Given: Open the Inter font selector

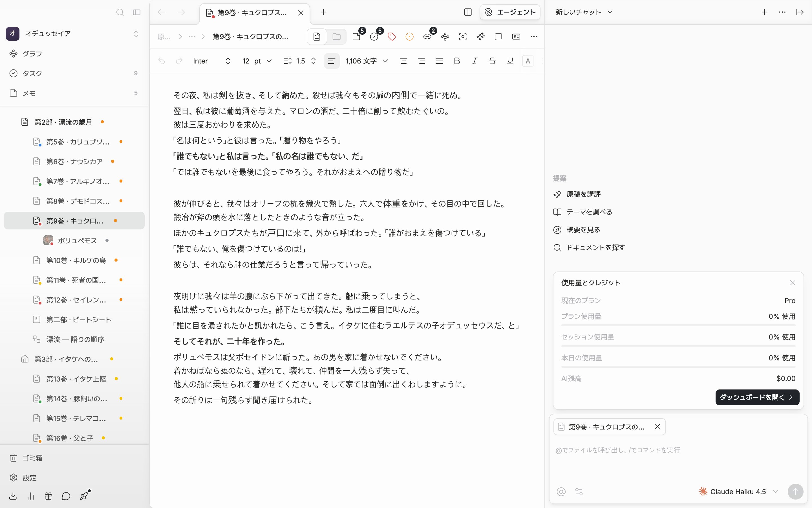Looking at the screenshot, I should [x=212, y=61].
